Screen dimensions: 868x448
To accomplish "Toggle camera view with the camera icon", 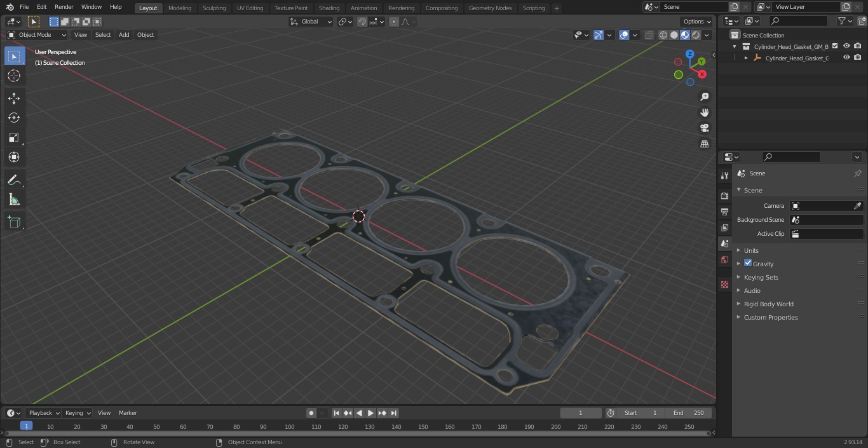I will point(704,128).
